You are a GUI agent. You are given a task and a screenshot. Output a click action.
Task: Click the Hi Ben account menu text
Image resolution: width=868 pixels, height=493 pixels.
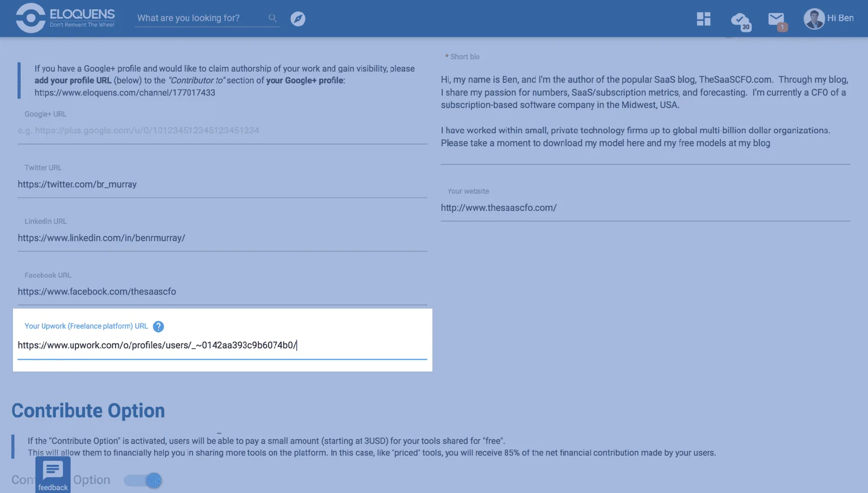pyautogui.click(x=840, y=18)
